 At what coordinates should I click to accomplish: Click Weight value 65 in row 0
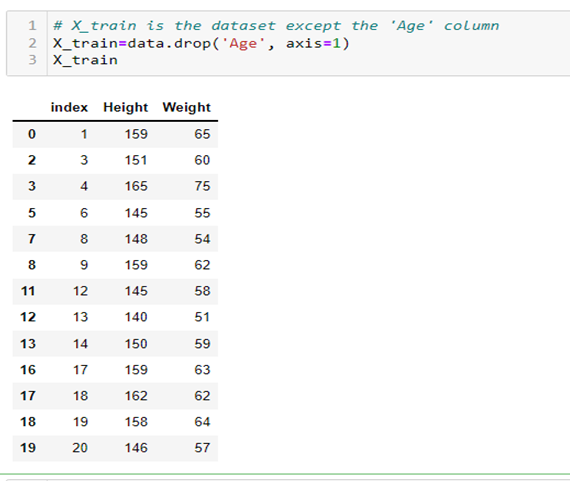(202, 134)
